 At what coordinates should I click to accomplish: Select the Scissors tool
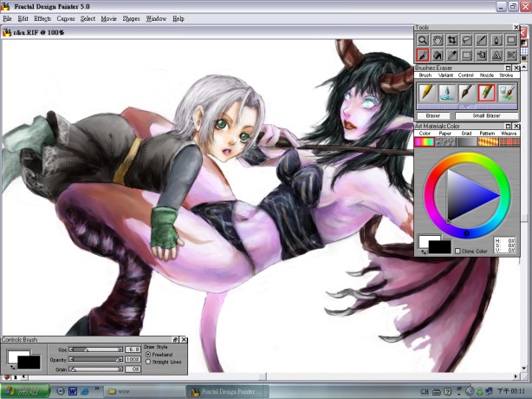click(x=511, y=55)
